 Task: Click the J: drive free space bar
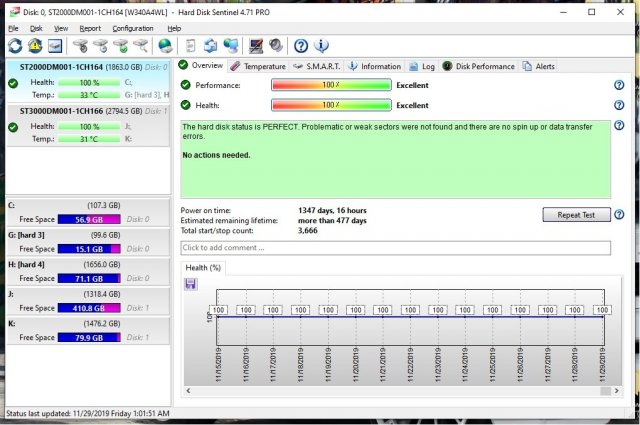tap(90, 309)
